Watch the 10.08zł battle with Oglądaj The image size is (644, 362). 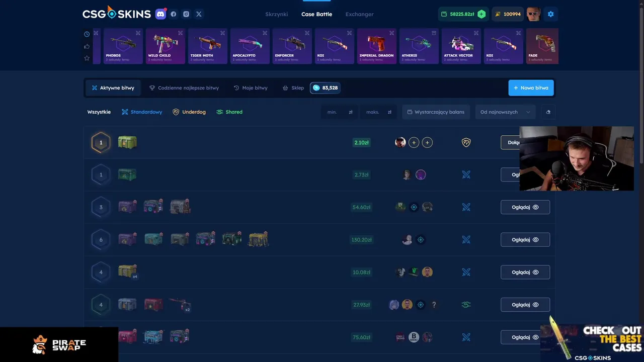(525, 272)
